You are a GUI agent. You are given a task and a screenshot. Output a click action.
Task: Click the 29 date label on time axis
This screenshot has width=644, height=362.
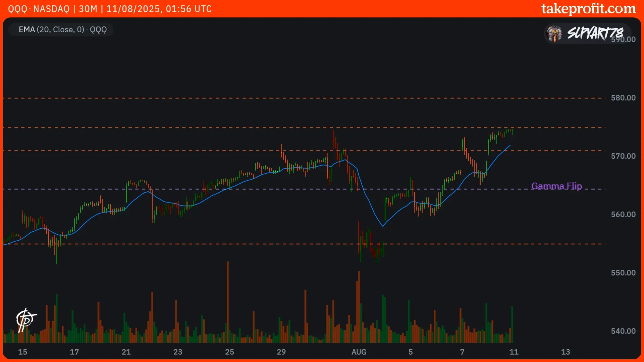[x=281, y=352]
